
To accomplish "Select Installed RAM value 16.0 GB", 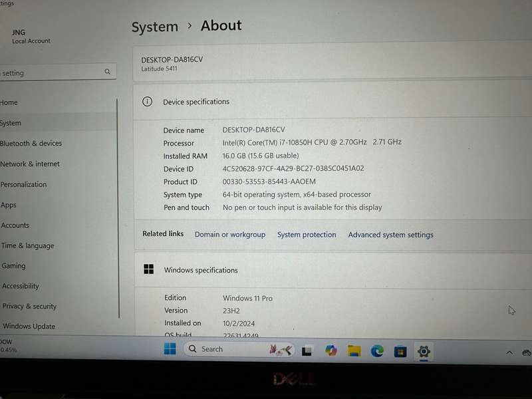I will tap(261, 156).
